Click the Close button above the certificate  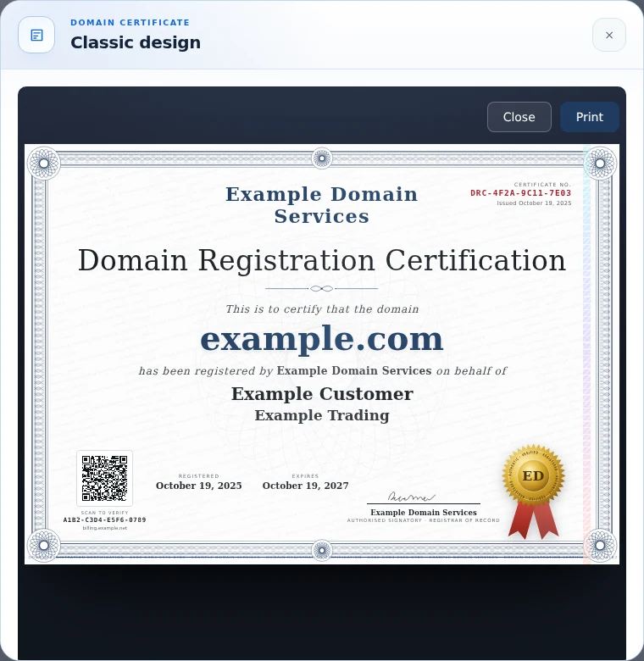[x=519, y=117]
